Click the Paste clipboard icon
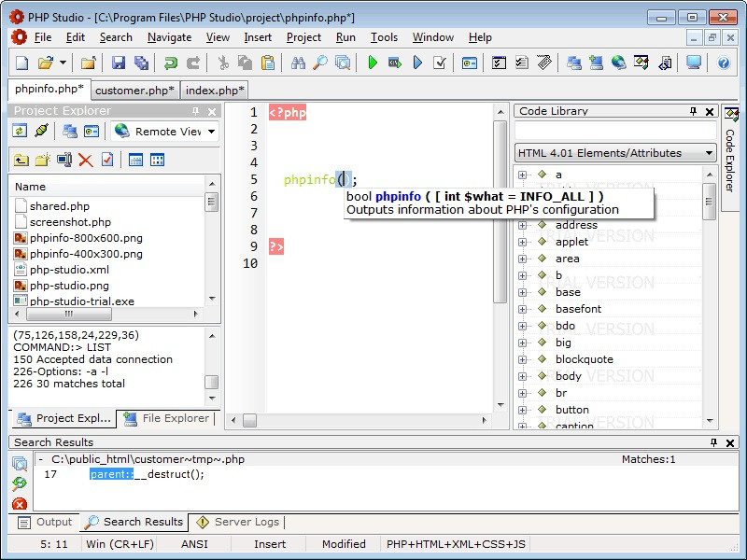The image size is (747, 560). pos(268,63)
